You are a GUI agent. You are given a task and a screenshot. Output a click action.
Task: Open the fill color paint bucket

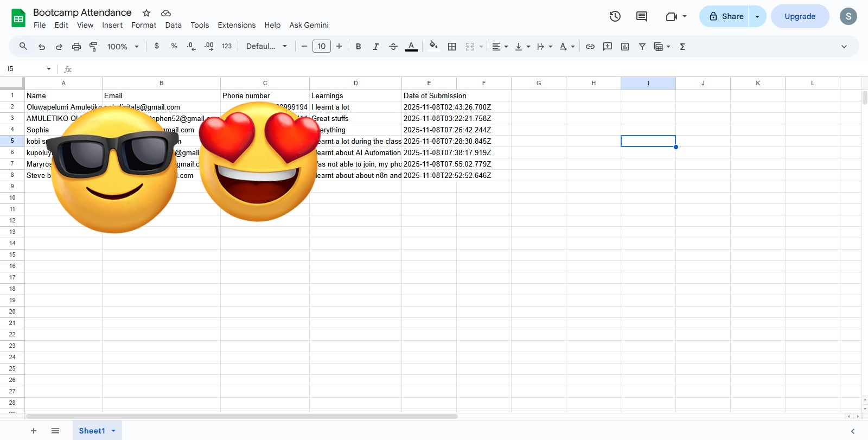tap(433, 47)
